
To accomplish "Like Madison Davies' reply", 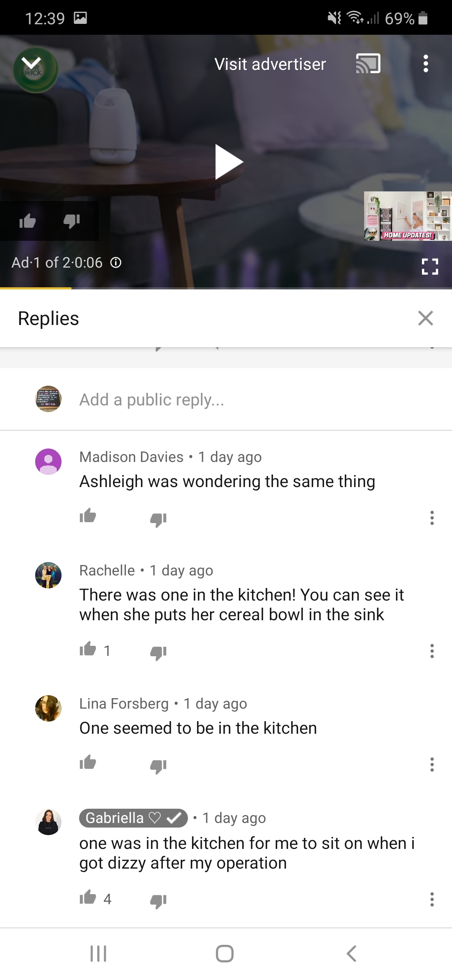I will click(88, 516).
